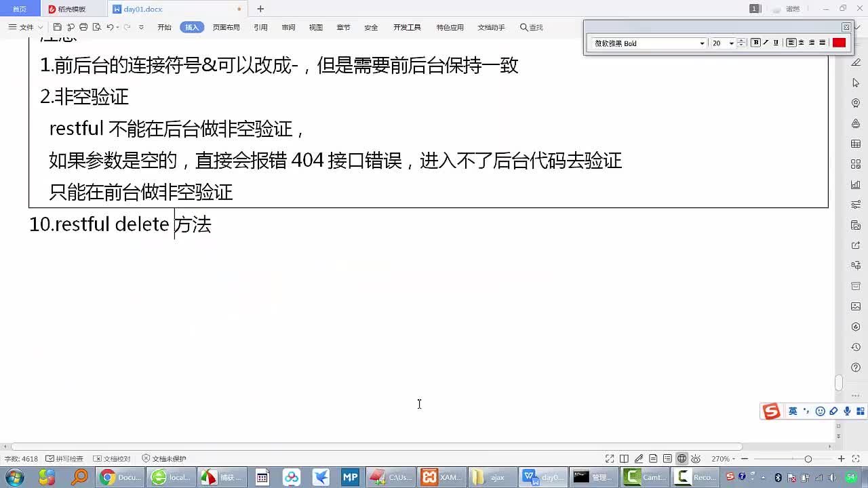Switch to web layout globe view icon
The width and height of the screenshot is (868, 488).
point(682,459)
